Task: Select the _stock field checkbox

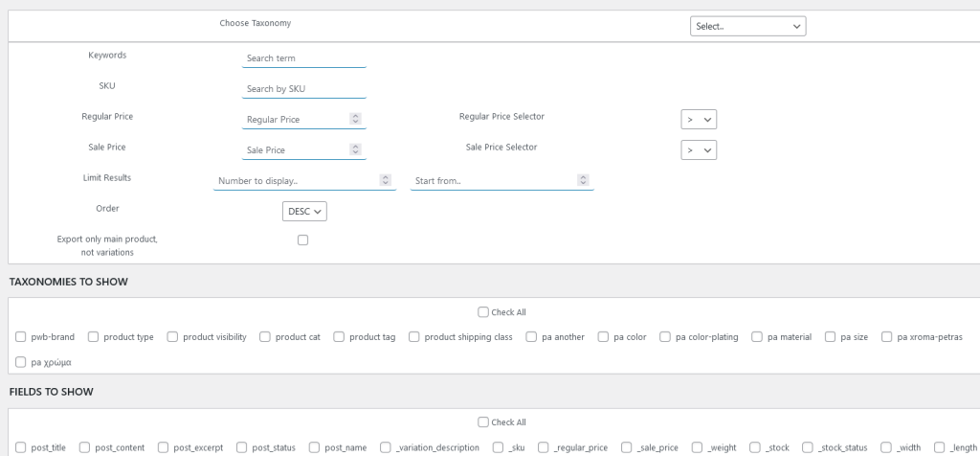Action: (755, 447)
